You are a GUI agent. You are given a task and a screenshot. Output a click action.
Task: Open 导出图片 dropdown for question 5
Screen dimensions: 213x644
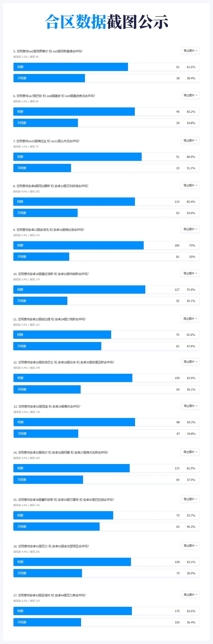[x=190, y=51]
